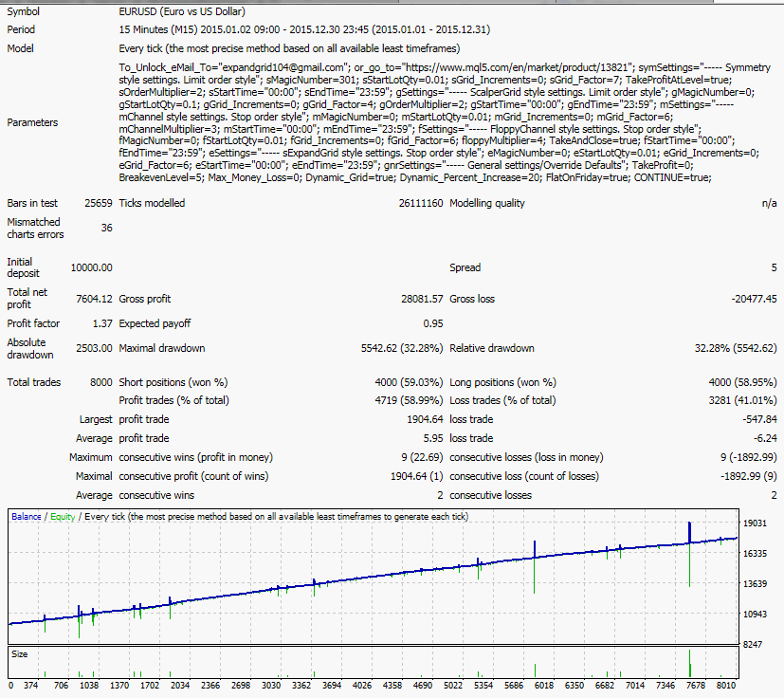Click the 'Equity' legend label in chart

(x=63, y=517)
